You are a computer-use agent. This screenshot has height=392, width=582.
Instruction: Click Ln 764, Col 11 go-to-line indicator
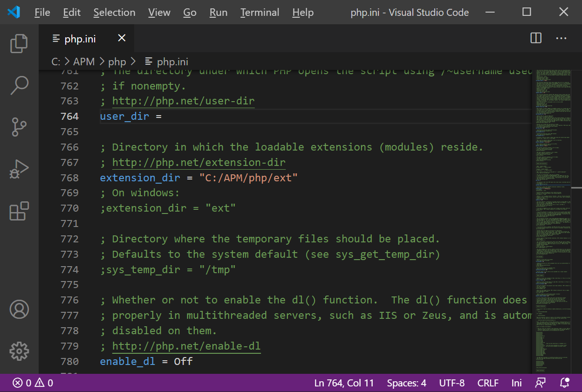344,383
